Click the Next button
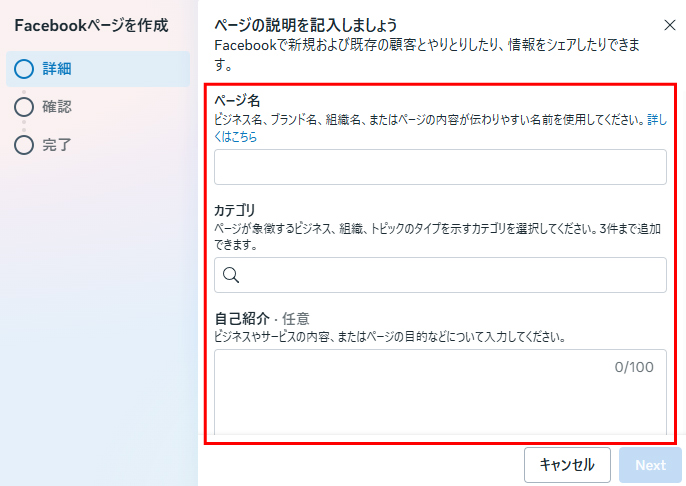The height and width of the screenshot is (486, 686). (650, 465)
